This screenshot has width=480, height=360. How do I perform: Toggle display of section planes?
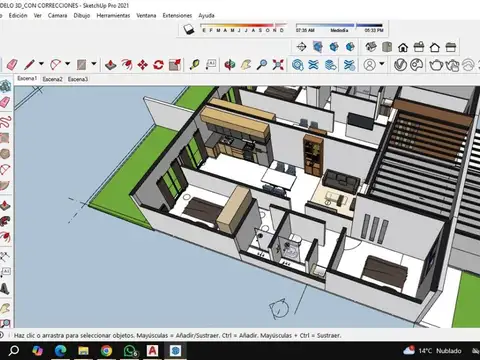pos(318,47)
